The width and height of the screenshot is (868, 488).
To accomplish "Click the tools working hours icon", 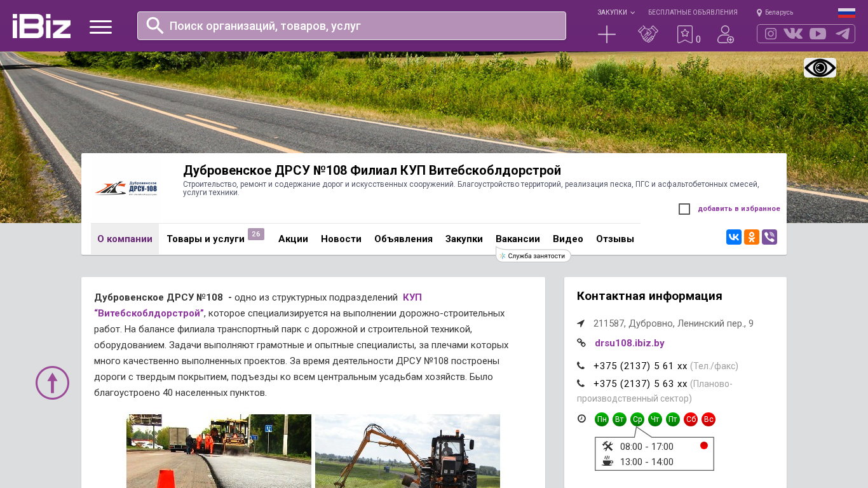I will tap(607, 446).
